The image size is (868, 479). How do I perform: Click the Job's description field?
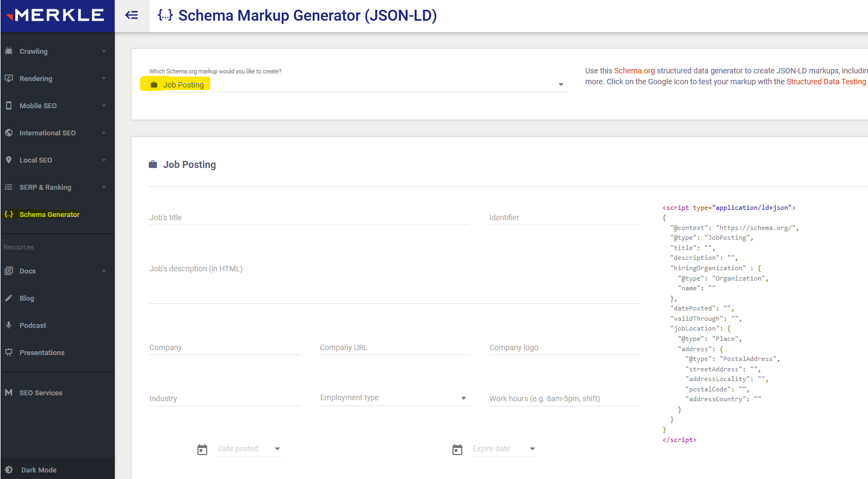click(x=395, y=282)
